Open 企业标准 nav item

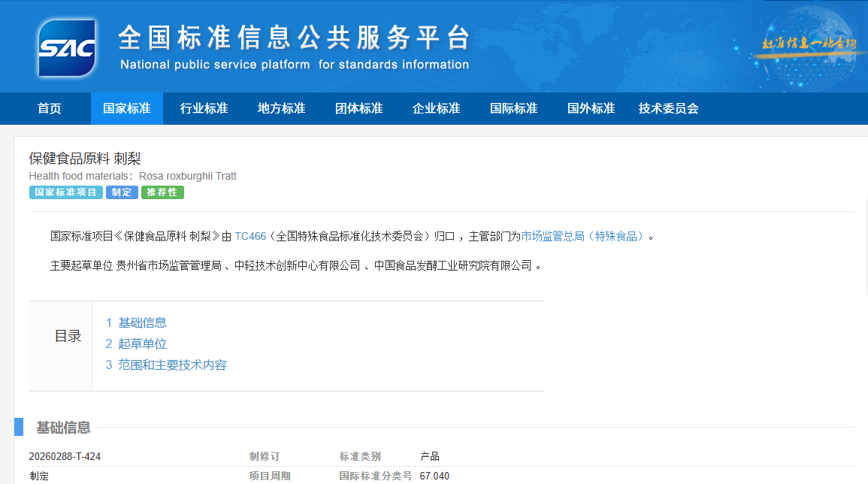[x=436, y=108]
